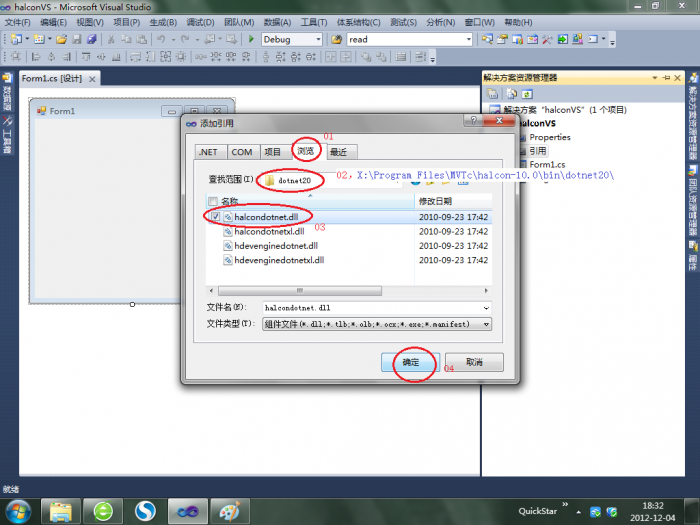Screen dimensions: 700x525
Task: Cancel the dialog with 取消 button
Action: 474,362
